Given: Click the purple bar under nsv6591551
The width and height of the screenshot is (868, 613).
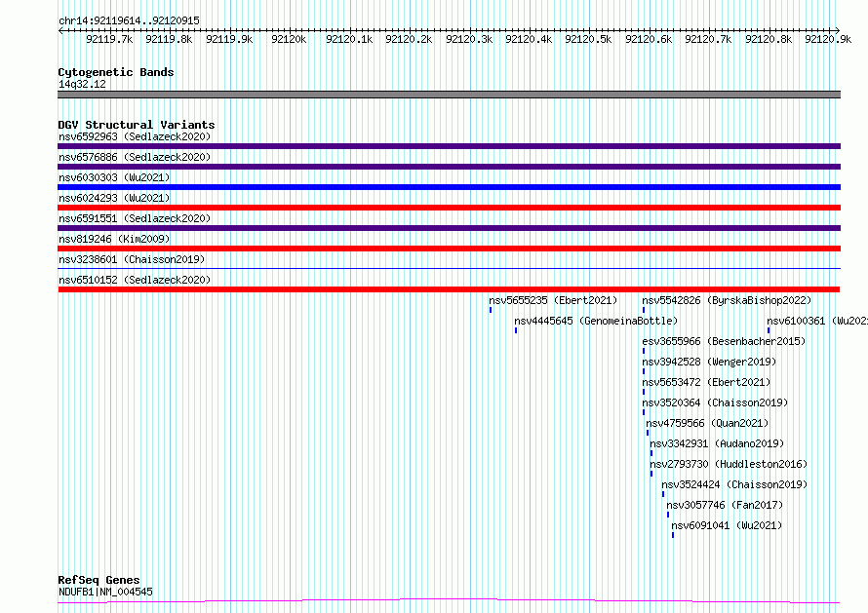Looking at the screenshot, I should pos(449,228).
